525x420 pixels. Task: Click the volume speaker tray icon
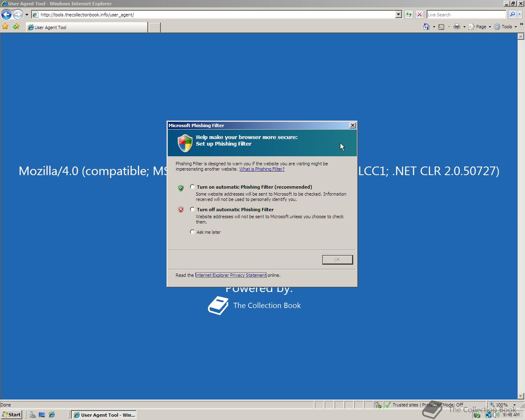496,415
